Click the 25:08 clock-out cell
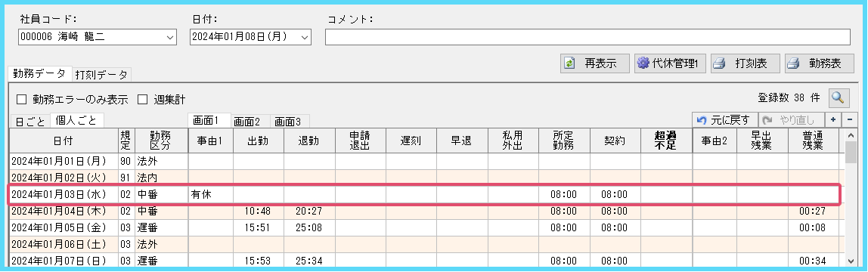Viewport: 868px width, 272px height. pos(309,227)
